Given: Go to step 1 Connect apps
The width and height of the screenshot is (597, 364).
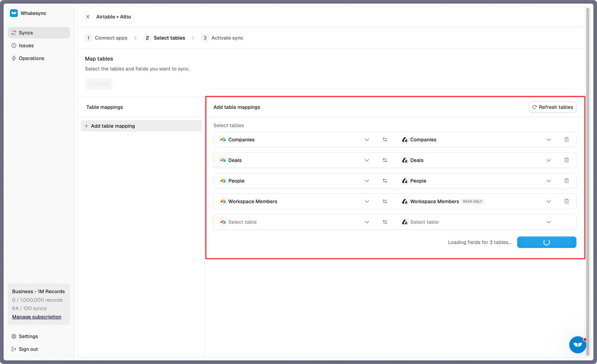Looking at the screenshot, I should pos(106,38).
